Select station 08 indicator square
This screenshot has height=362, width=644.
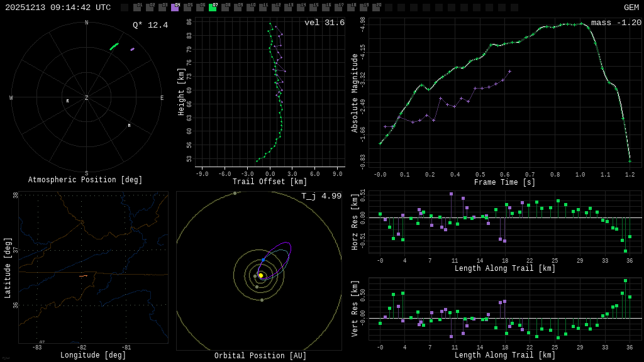point(225,8)
